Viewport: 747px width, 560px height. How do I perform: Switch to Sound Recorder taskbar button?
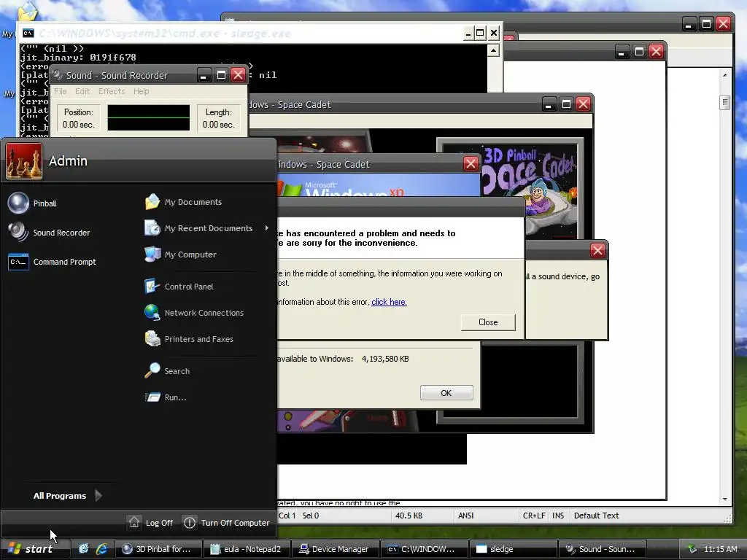(601, 549)
